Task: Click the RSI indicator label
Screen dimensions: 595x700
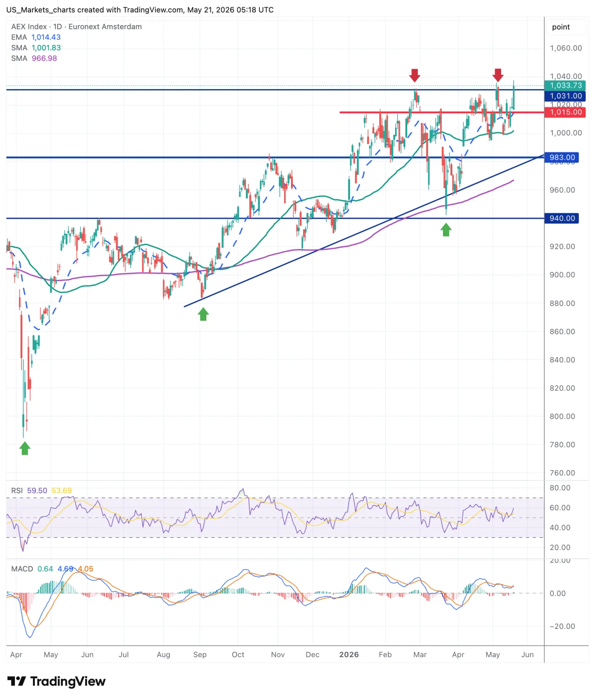Action: [x=17, y=491]
